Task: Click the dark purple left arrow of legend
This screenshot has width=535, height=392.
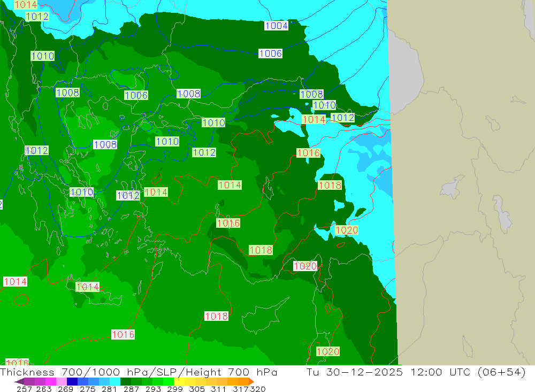Action: click(x=19, y=381)
